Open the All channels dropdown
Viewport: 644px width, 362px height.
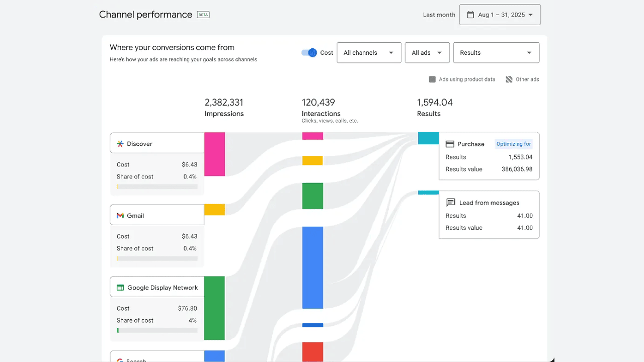coord(369,53)
